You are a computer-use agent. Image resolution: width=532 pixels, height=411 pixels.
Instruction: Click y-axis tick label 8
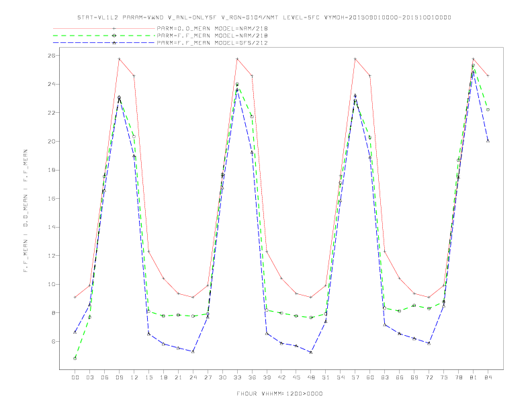click(54, 313)
